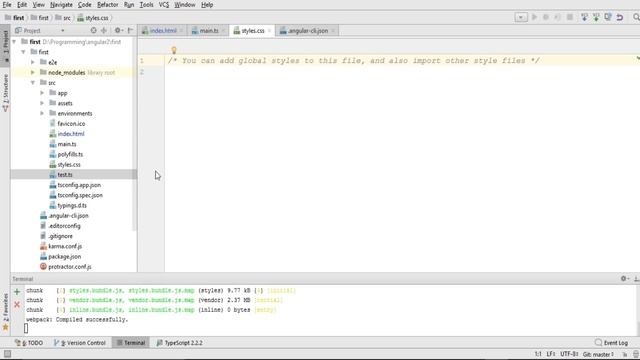
Task: Click the Search Everywhere magnifier icon
Action: [x=636, y=17]
